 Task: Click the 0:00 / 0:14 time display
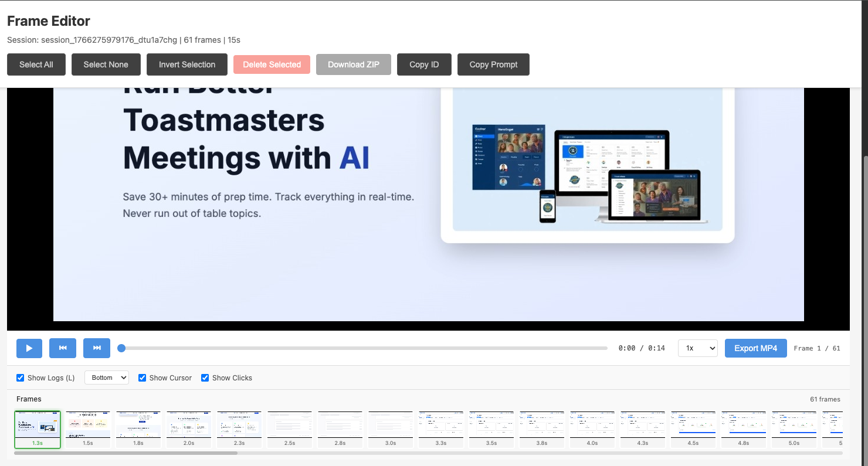tap(642, 348)
